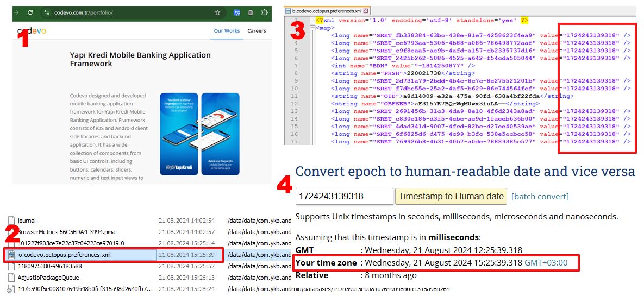Switch to the Our Works tab
This screenshot has width=644, height=296.
click(227, 31)
